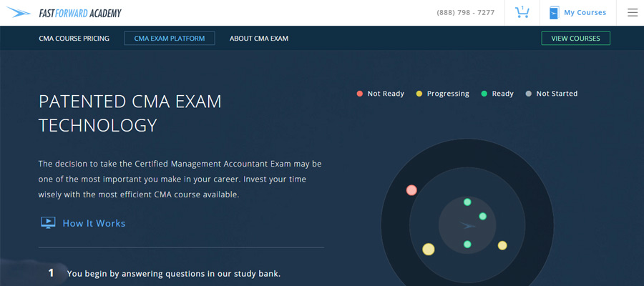Click the gray Not Started legend dot
The width and height of the screenshot is (644, 286).
pyautogui.click(x=529, y=94)
